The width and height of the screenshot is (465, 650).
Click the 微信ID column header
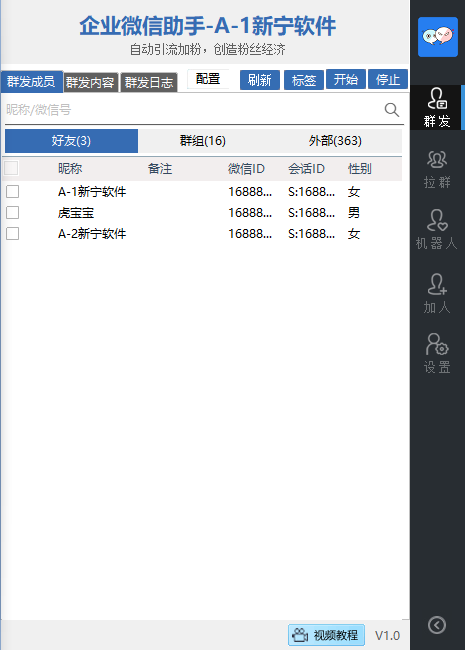[246, 169]
